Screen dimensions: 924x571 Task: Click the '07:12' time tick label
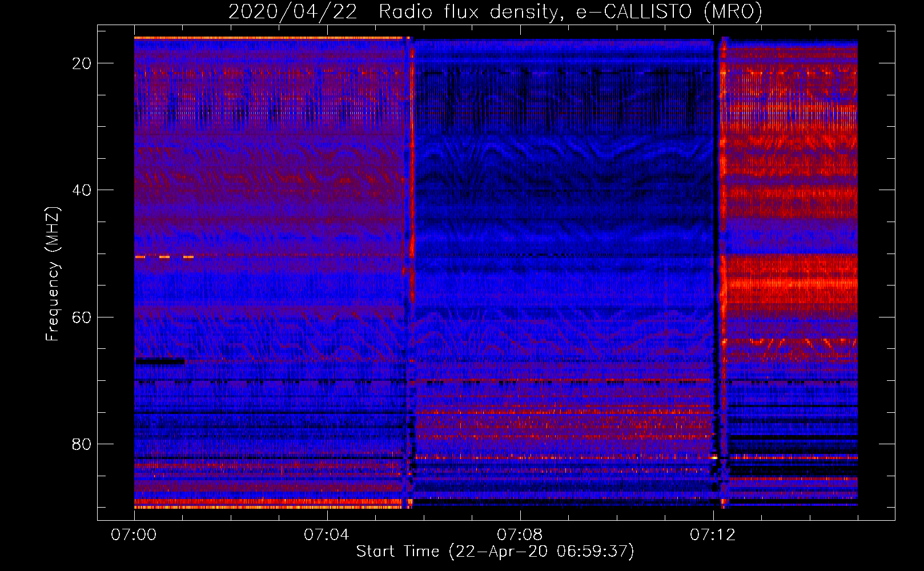click(713, 534)
